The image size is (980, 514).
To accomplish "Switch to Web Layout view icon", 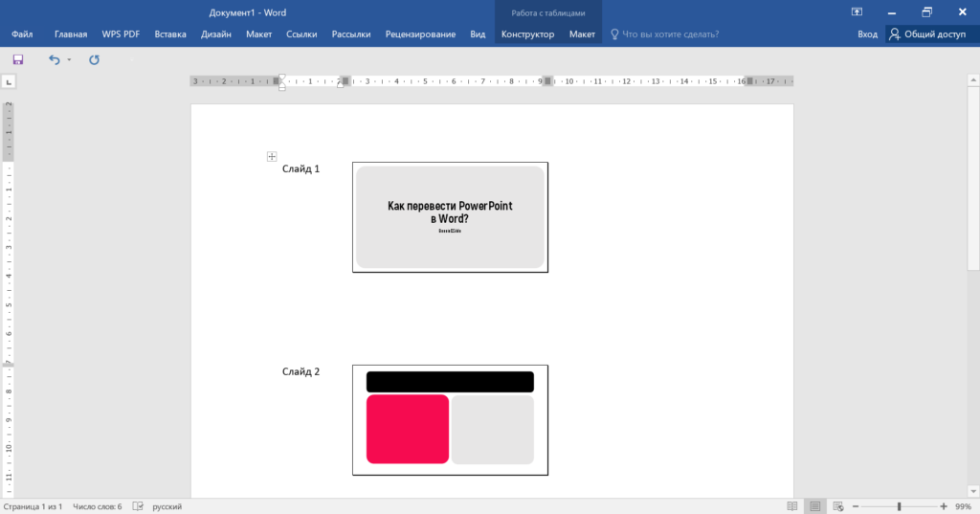I will pyautogui.click(x=838, y=506).
